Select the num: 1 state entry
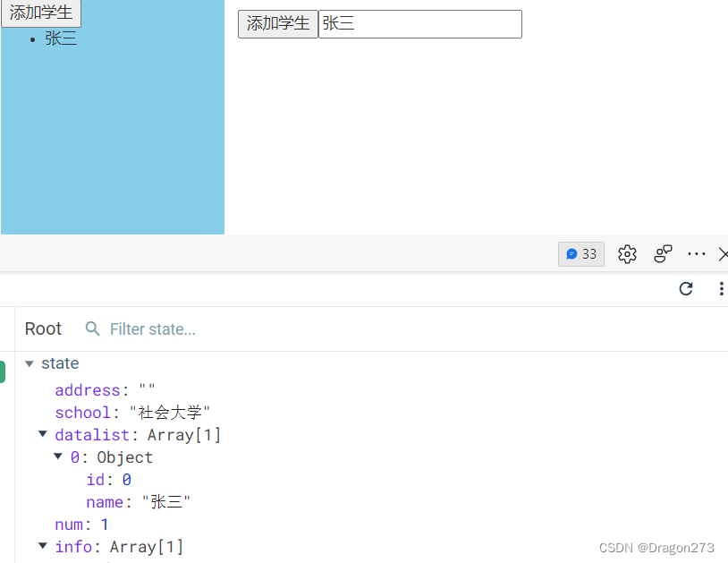 81,525
